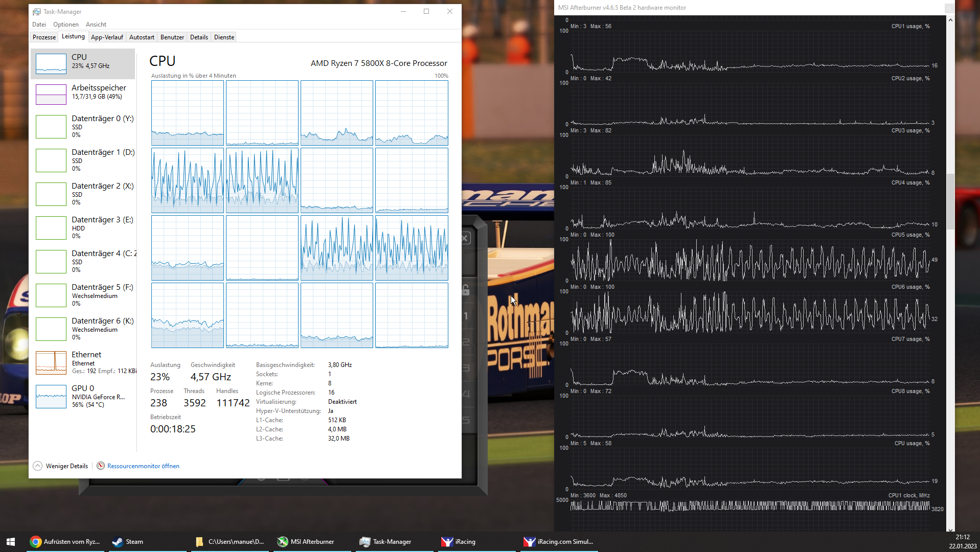Image resolution: width=980 pixels, height=552 pixels.
Task: Click the Ressourcenmonitor icon
Action: pyautogui.click(x=101, y=466)
